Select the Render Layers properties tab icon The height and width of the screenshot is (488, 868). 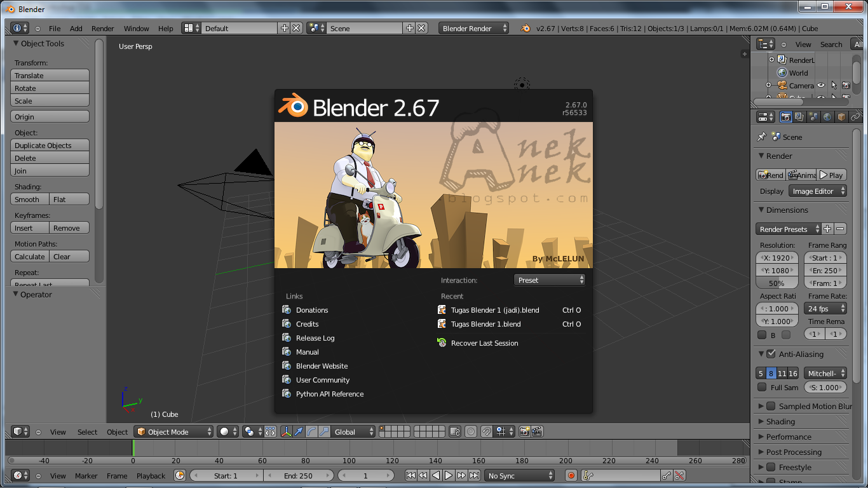(x=799, y=117)
